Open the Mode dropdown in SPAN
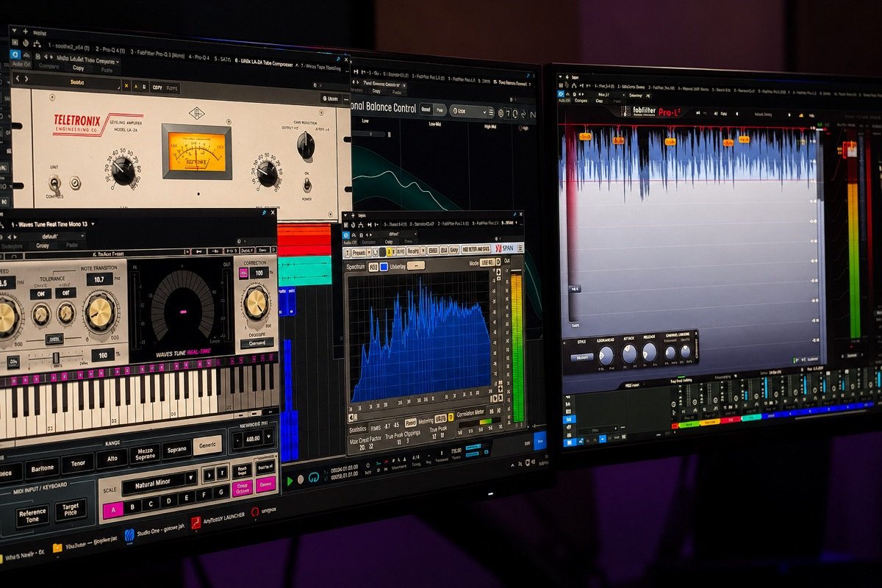This screenshot has height=588, width=882. pos(487,263)
